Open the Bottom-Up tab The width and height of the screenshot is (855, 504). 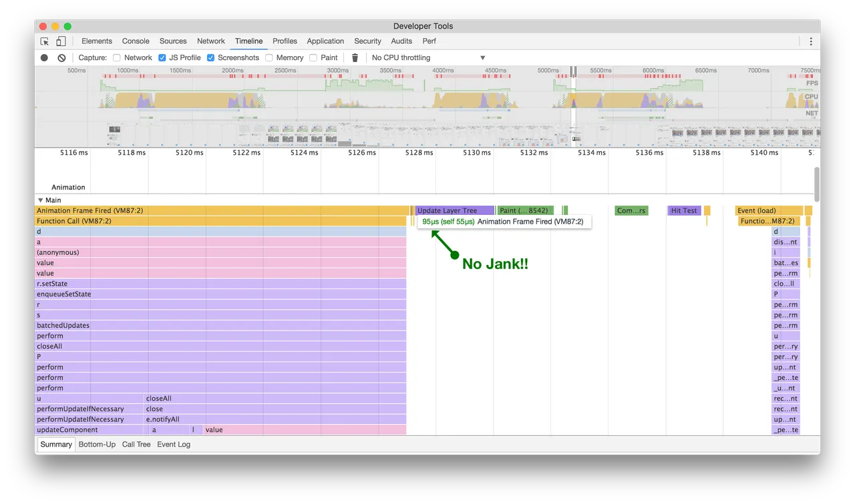96,444
